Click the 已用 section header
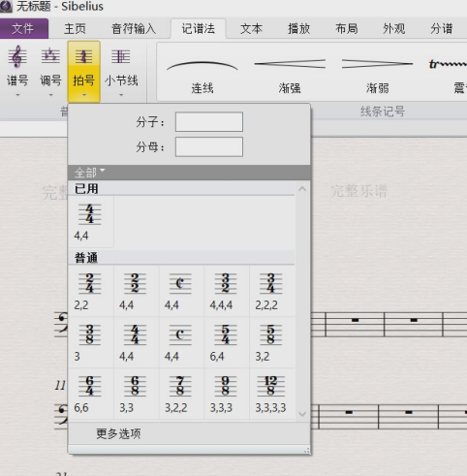The image size is (467, 476). [181, 188]
